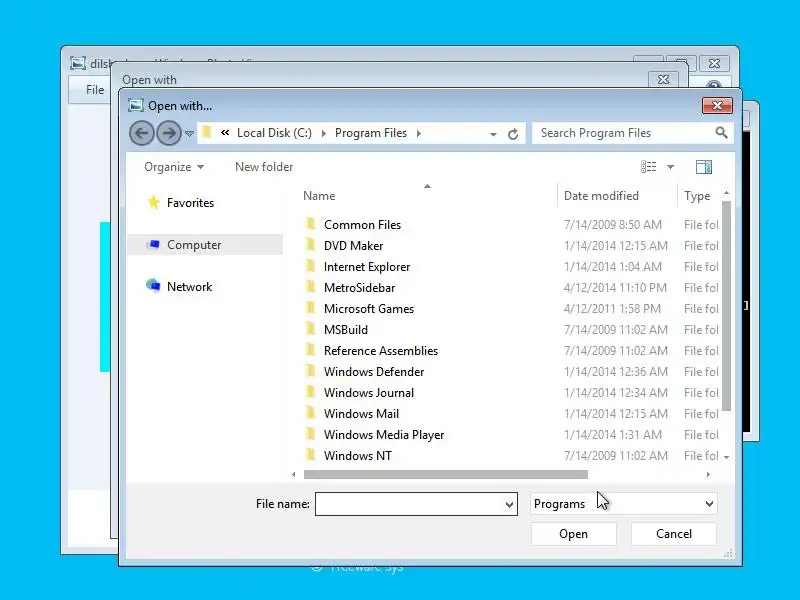Refresh the Program Files folder view
Viewport: 800px width, 600px height.
(513, 134)
